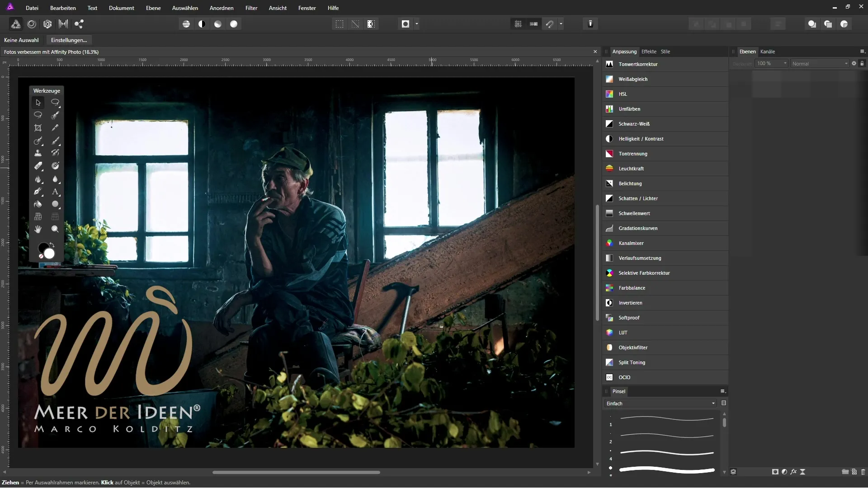
Task: Select the freehand lasso selection tool
Action: 38,115
